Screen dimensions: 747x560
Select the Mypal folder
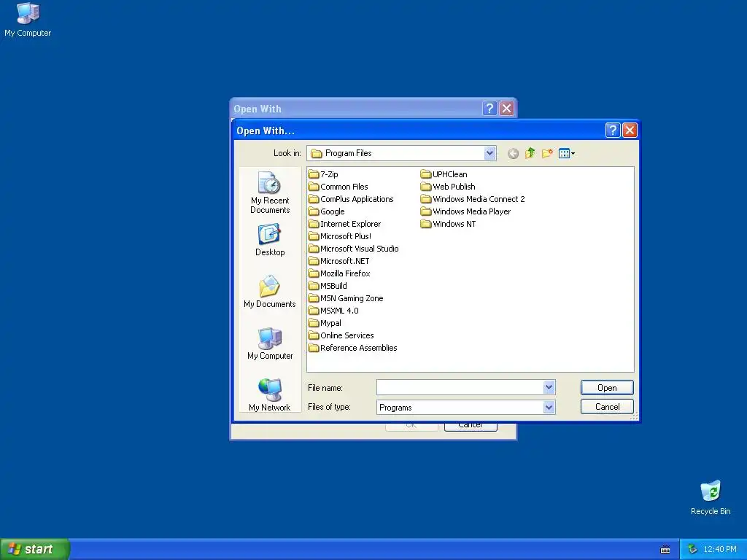pyautogui.click(x=325, y=323)
